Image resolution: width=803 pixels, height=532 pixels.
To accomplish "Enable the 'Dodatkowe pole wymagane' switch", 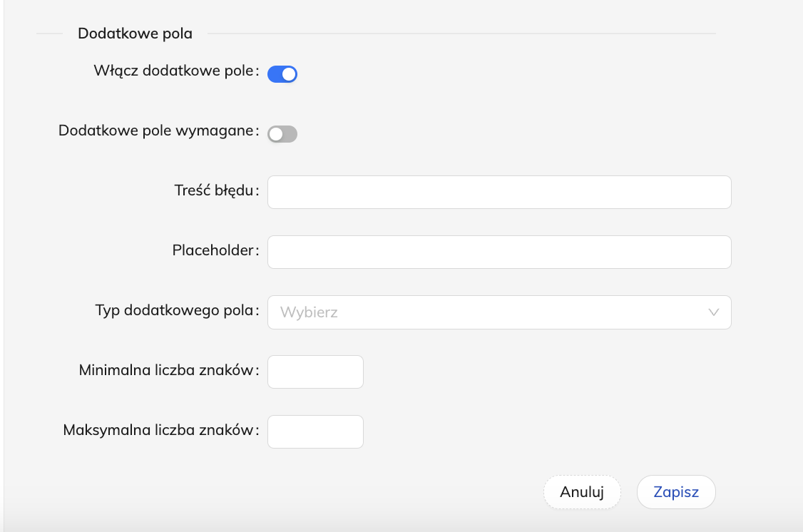I will [282, 134].
